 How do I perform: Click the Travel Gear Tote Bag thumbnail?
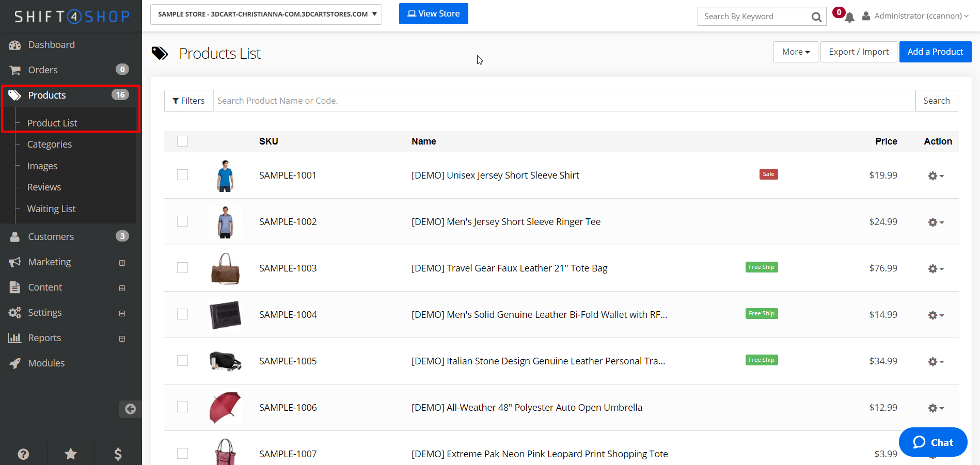pos(225,268)
